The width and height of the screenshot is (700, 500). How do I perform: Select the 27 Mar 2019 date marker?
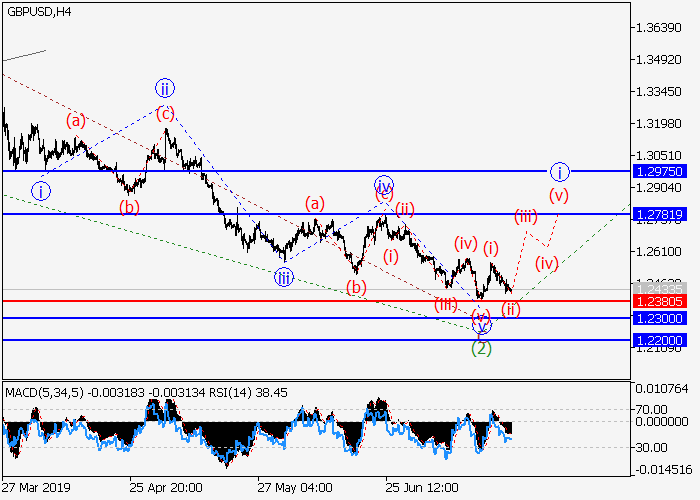[33, 487]
